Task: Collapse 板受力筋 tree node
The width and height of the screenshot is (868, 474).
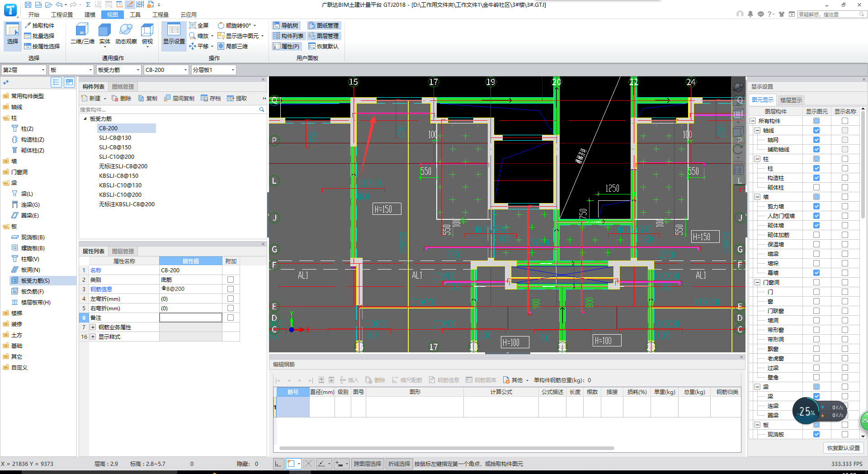Action: [85, 119]
